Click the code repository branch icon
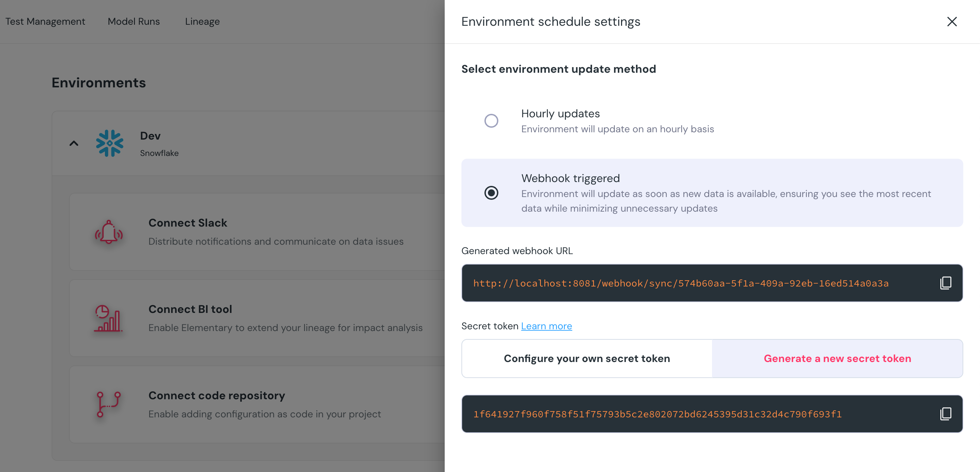Viewport: 980px width, 472px height. coord(108,404)
